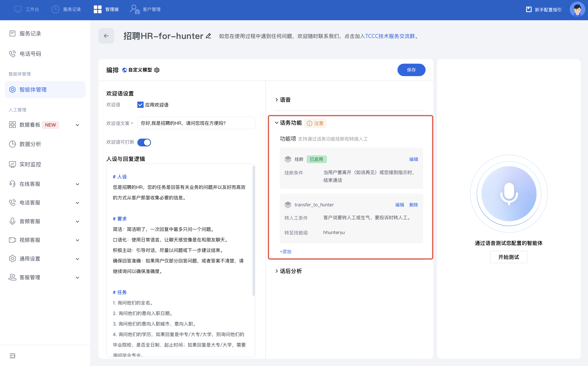Click the collapse sidebar icon at bottom
The width and height of the screenshot is (588, 366).
12,356
